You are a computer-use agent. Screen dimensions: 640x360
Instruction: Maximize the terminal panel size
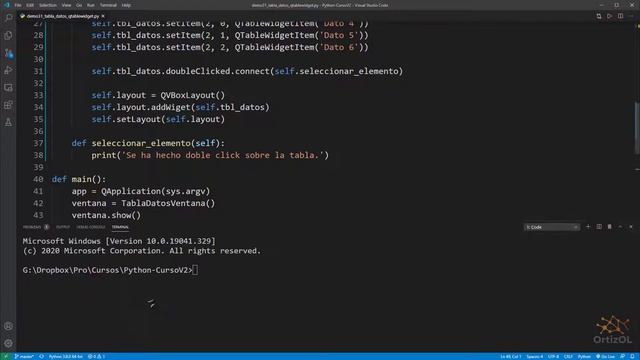click(620, 227)
